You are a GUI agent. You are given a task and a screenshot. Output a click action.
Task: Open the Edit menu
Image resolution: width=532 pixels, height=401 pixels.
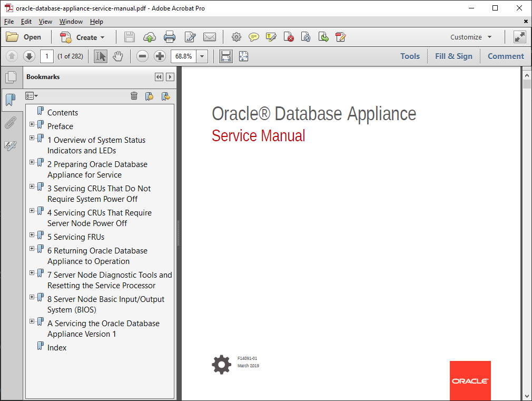26,22
